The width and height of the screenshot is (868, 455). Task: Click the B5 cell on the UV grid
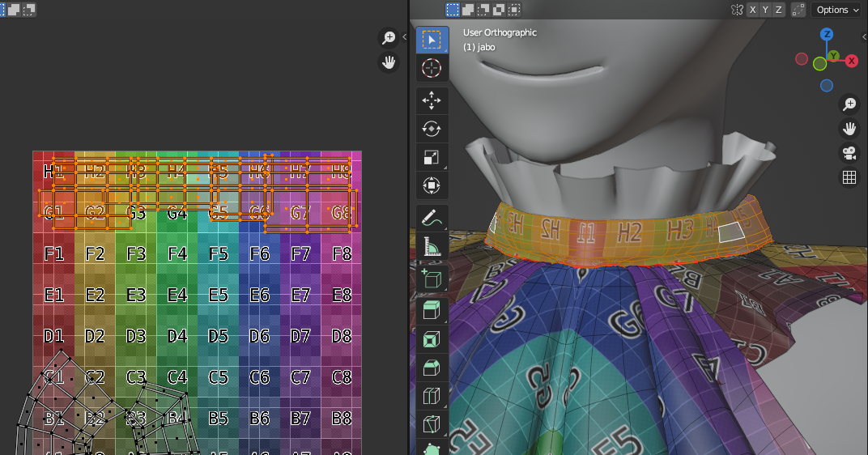click(218, 418)
